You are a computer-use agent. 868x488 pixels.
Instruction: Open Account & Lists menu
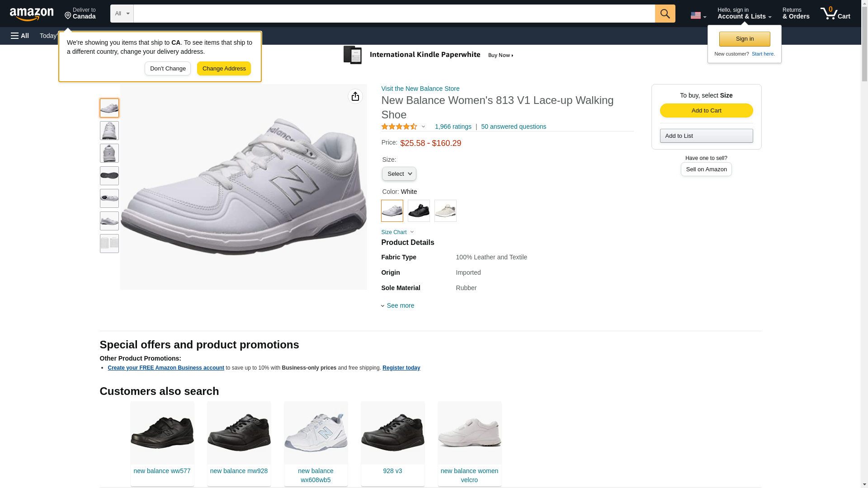point(744,14)
